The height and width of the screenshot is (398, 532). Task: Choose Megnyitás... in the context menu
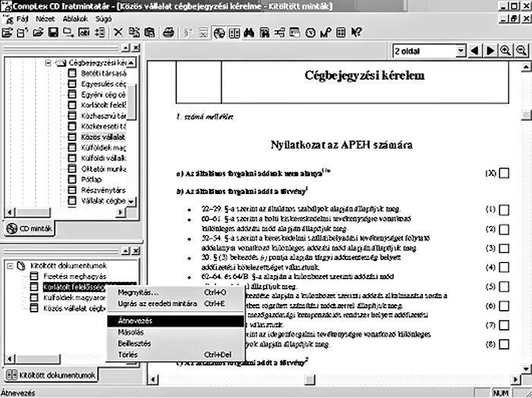[175, 292]
